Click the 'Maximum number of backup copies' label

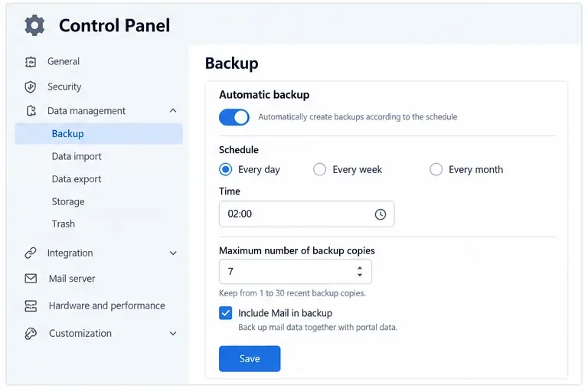pos(297,250)
